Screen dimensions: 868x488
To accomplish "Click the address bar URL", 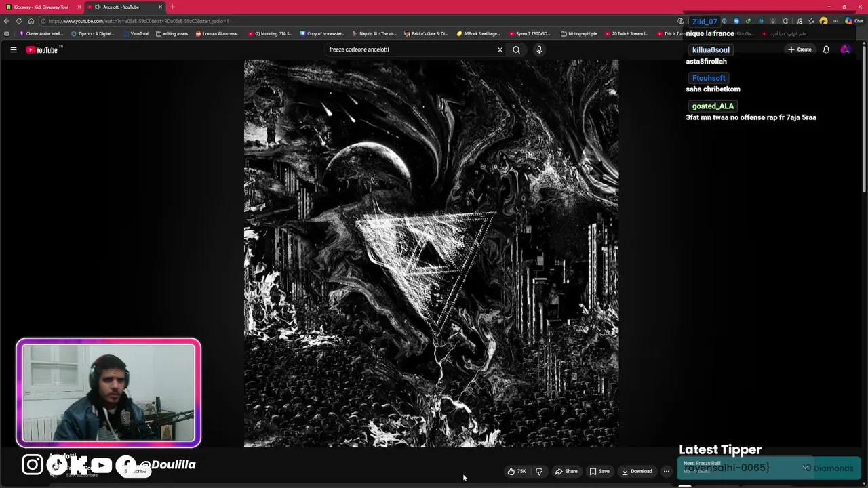I will (138, 21).
